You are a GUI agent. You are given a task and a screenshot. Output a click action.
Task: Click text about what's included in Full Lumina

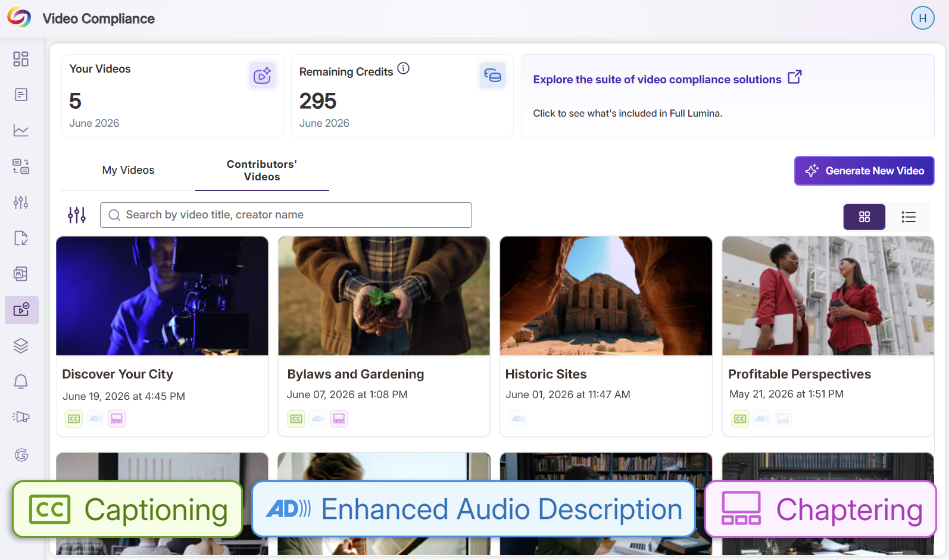(628, 113)
